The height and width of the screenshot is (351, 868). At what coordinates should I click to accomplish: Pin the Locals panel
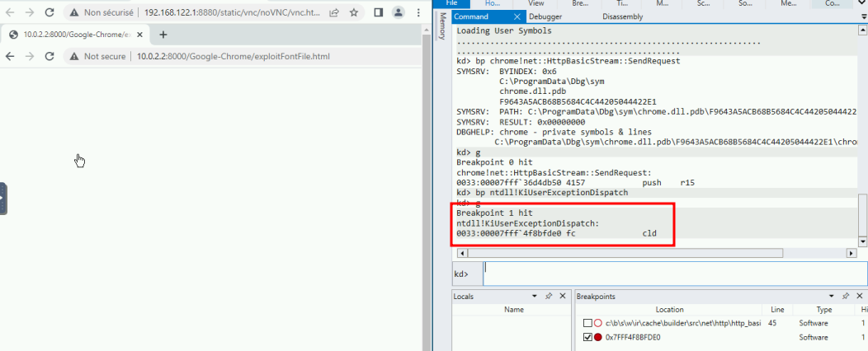[548, 297]
